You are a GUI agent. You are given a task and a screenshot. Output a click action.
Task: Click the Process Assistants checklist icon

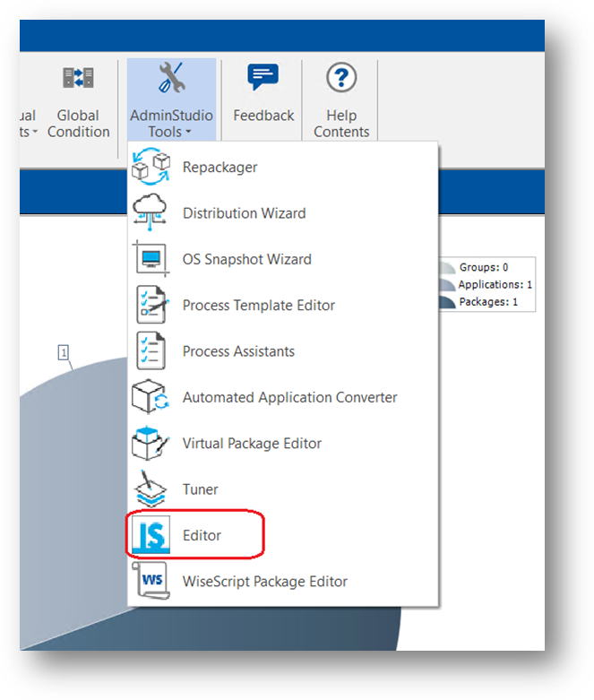pyautogui.click(x=151, y=350)
